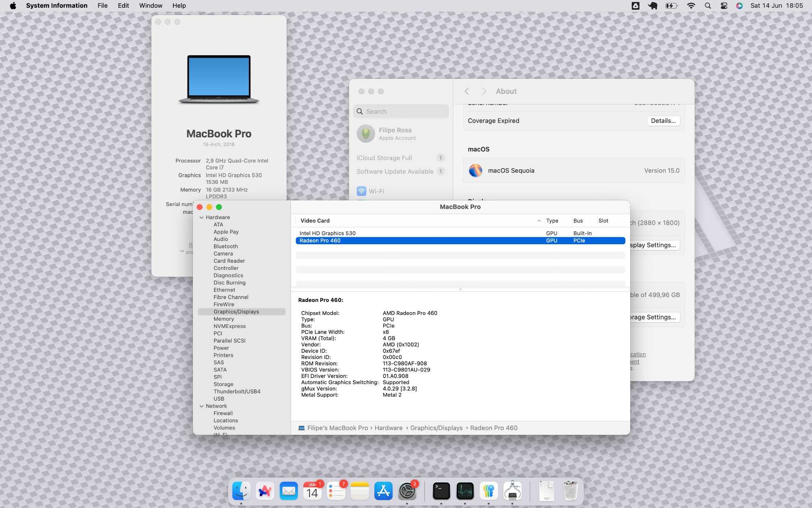812x508 pixels.
Task: Click the Slot column header
Action: click(x=603, y=221)
